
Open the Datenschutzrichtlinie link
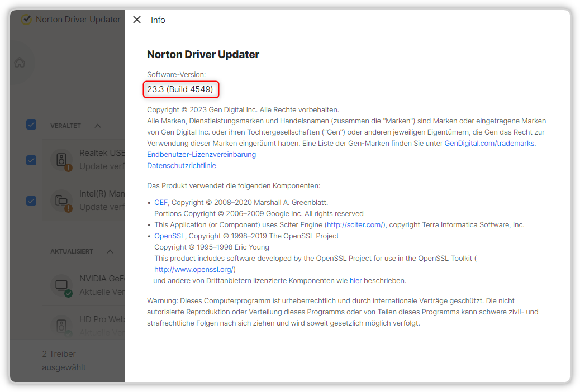182,165
